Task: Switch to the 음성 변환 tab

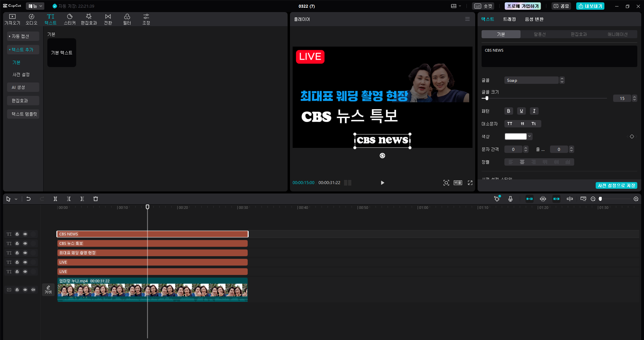Action: pos(534,19)
